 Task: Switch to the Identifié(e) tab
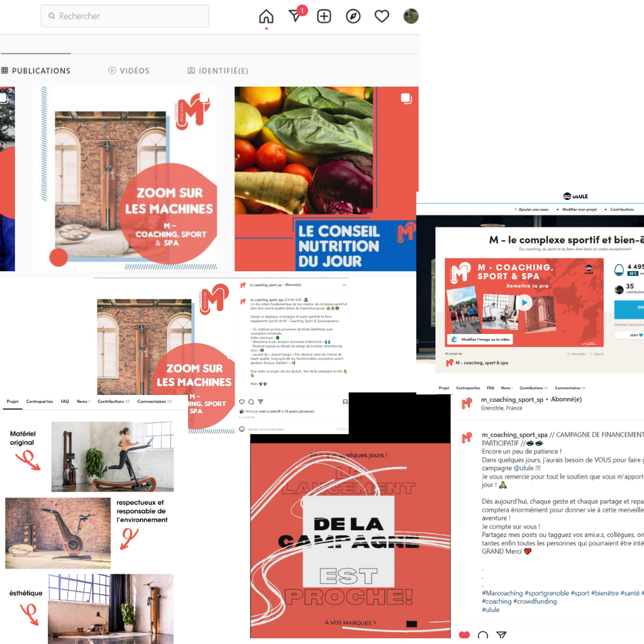tap(218, 70)
